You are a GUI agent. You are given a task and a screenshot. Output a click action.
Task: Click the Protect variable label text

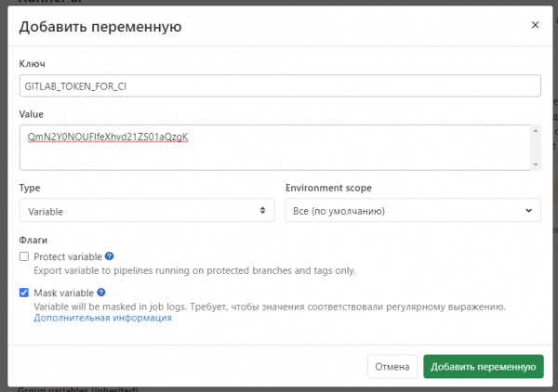click(68, 256)
